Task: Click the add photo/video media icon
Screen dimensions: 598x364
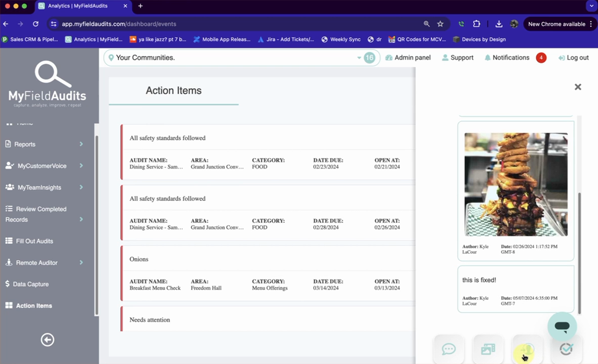Action: point(488,349)
